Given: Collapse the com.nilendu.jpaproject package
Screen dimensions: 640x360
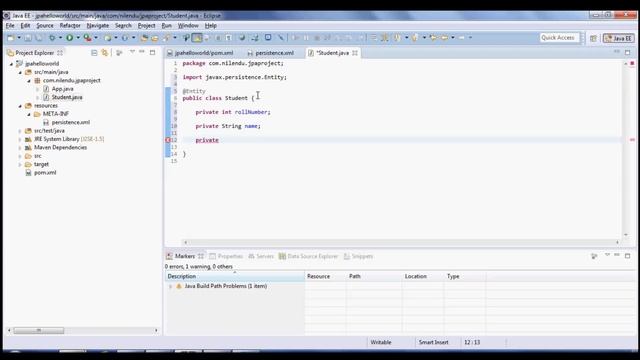Looking at the screenshot, I should click(x=29, y=81).
